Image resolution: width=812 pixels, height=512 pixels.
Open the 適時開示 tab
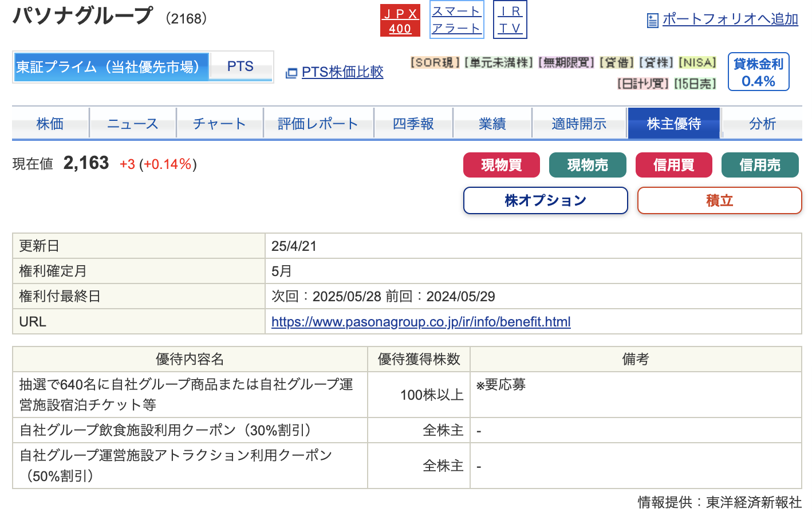pyautogui.click(x=580, y=123)
